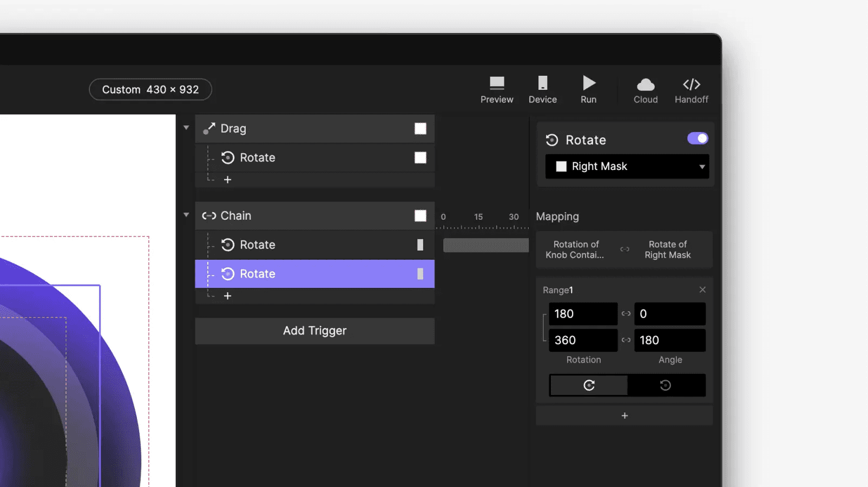Collapse the Drag trigger
868x487 pixels.
point(186,128)
